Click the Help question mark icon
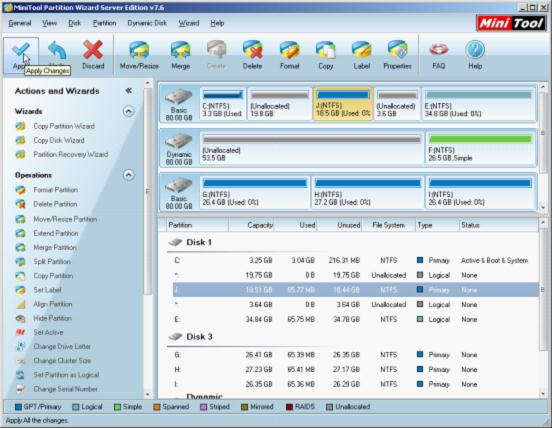Screen dimensions: 552x428 pos(475,50)
